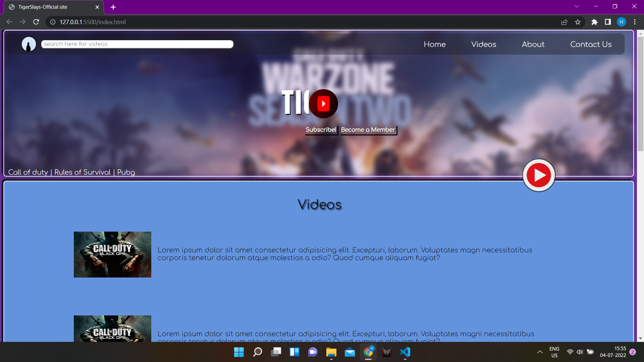Viewport: 644px width, 362px height.
Task: Open the Acer Predator app in taskbar
Action: (387, 352)
